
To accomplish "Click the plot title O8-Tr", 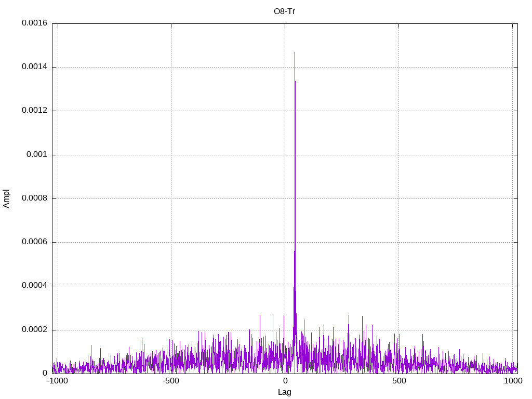I will (x=284, y=11).
